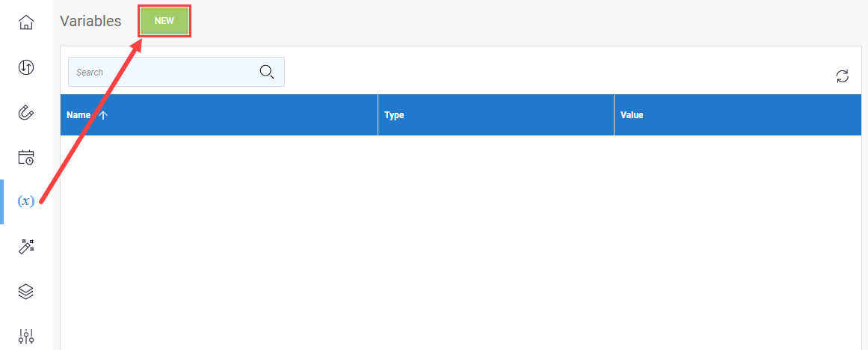Toggle the Name column sort arrow

[103, 115]
